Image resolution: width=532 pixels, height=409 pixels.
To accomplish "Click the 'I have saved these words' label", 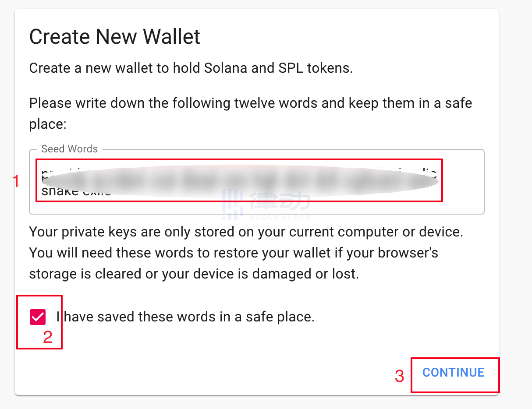I will tap(185, 317).
